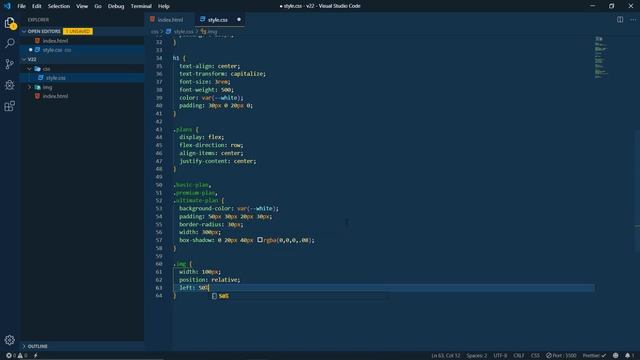The height and width of the screenshot is (360, 640).
Task: Click the CRLF end-of-line selector
Action: 518,356
